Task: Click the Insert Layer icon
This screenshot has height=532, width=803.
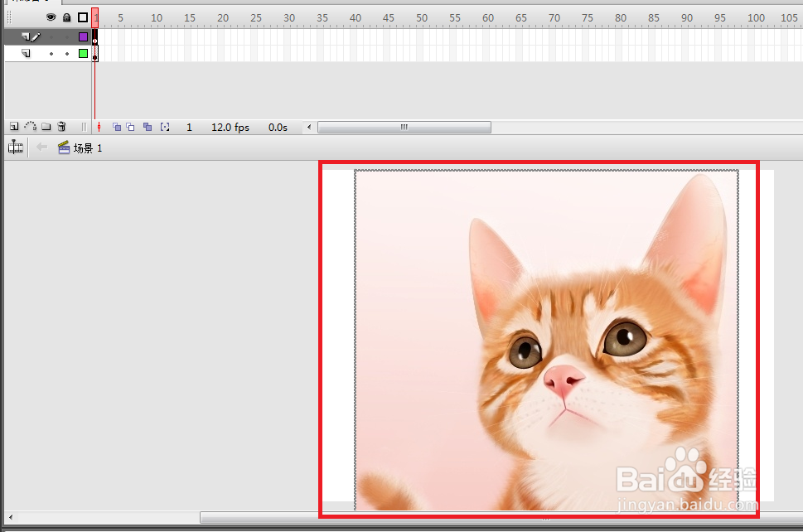Action: tap(14, 127)
